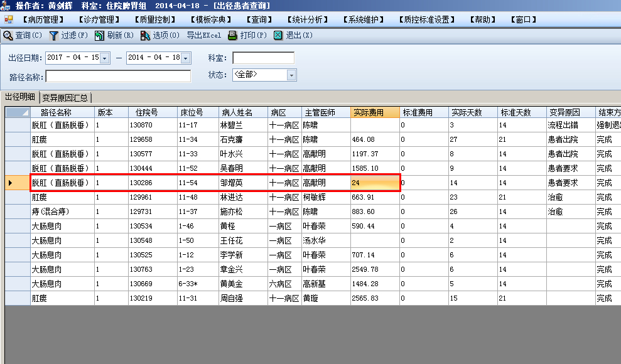The image size is (621, 364).
Task: Click the 查询(C) magnifier icon
Action: tap(8, 36)
